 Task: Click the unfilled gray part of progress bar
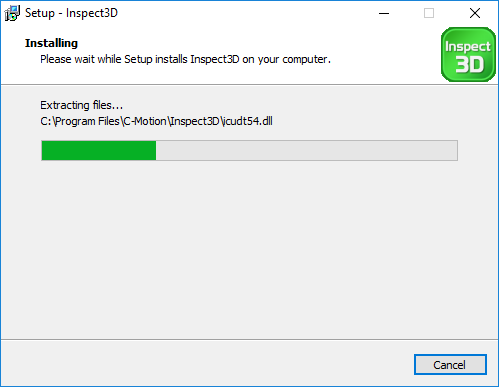306,151
